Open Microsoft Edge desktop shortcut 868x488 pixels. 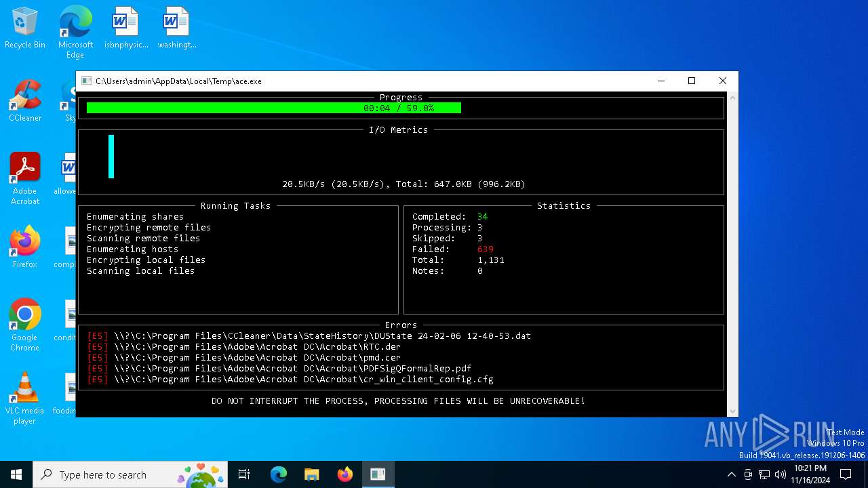pos(75,32)
